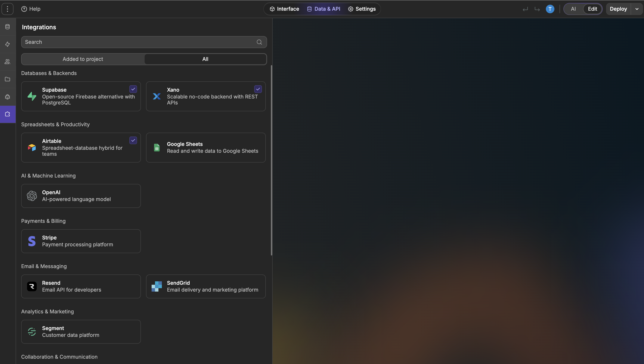This screenshot has width=644, height=364.
Task: Switch to Added to project tab
Action: tap(83, 59)
